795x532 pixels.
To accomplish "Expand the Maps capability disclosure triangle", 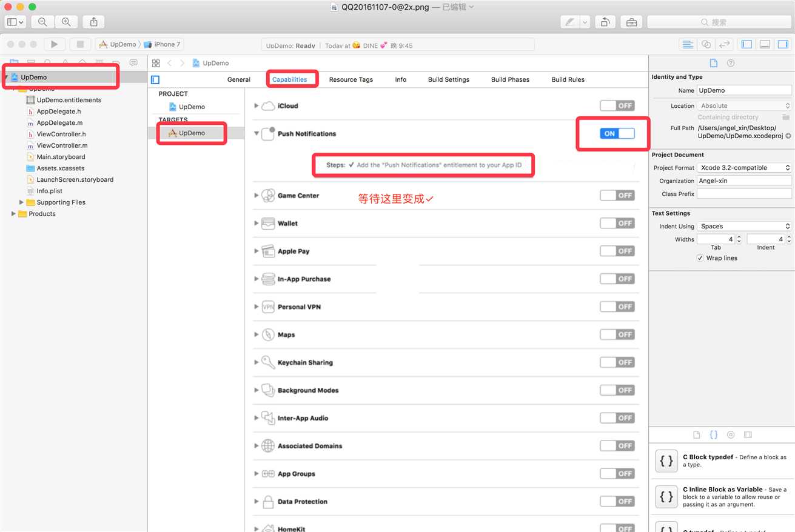I will (x=257, y=335).
